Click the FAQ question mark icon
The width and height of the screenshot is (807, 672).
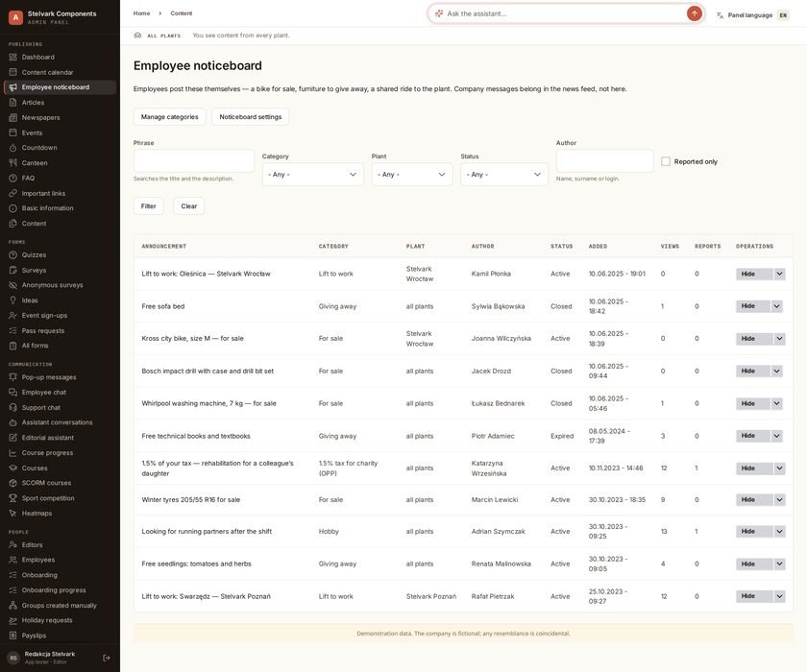[12, 178]
